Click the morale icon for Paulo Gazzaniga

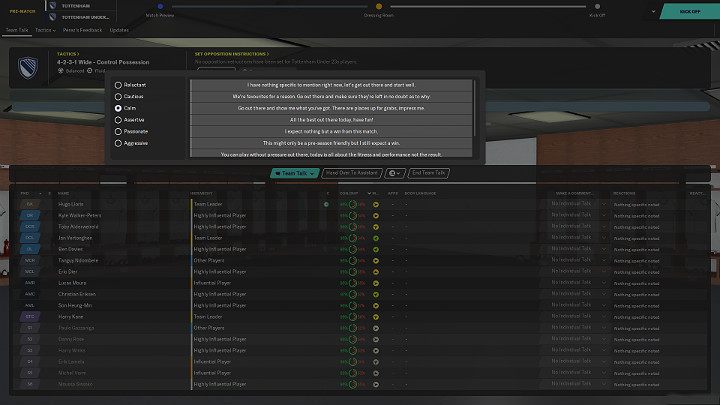pos(376,328)
